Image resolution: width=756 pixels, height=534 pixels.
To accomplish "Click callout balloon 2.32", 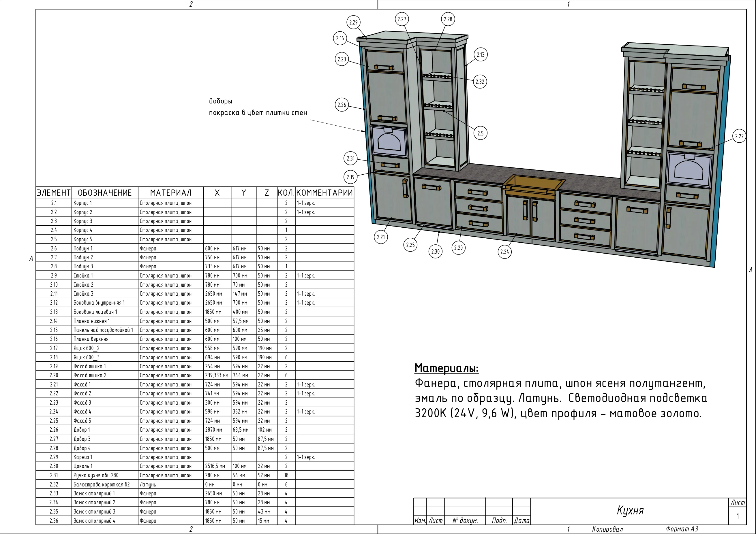I will point(480,82).
